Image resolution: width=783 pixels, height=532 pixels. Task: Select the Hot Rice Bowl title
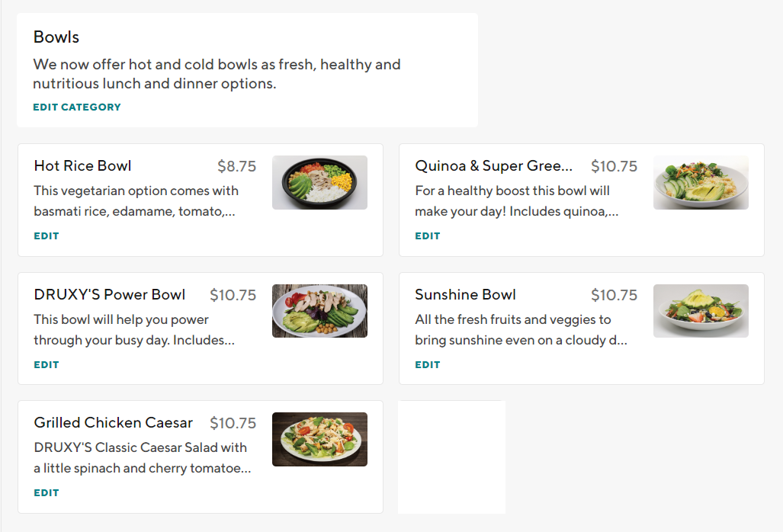tap(82, 166)
